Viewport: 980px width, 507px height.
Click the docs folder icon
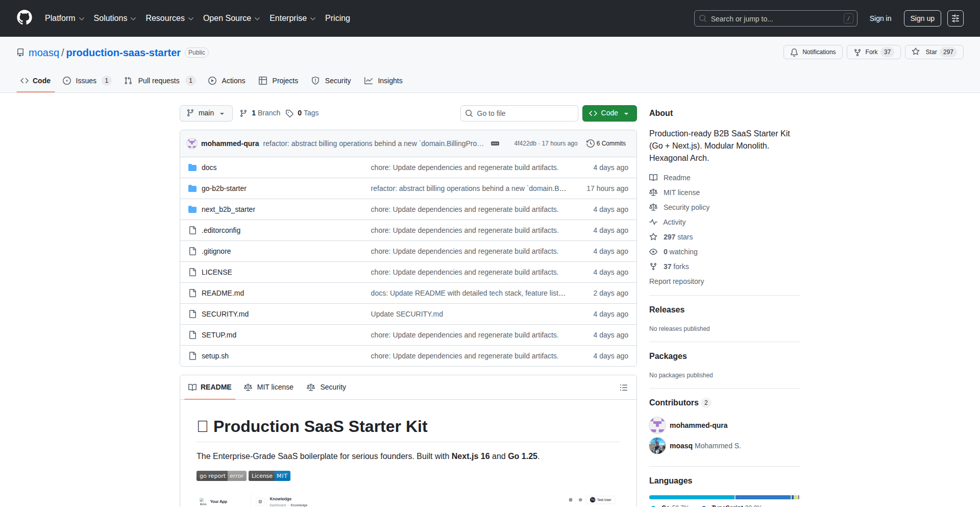[x=192, y=167]
